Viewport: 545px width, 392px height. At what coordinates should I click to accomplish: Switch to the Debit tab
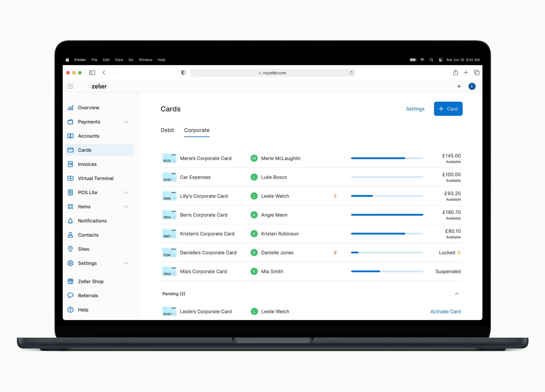[x=167, y=130]
